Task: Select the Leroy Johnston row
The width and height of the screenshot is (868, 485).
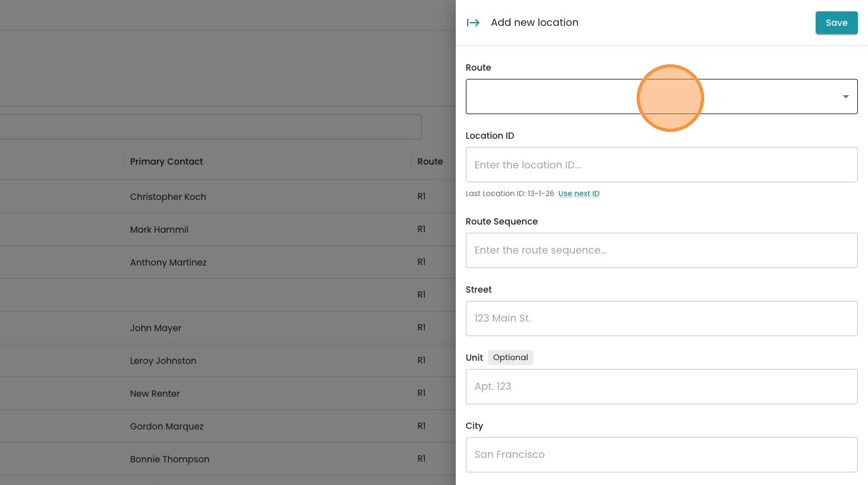Action: [163, 361]
